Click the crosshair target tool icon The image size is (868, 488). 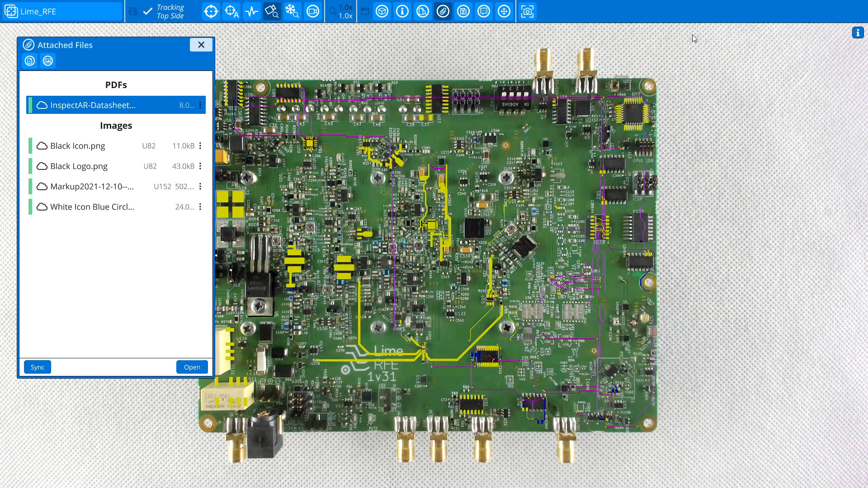click(211, 11)
